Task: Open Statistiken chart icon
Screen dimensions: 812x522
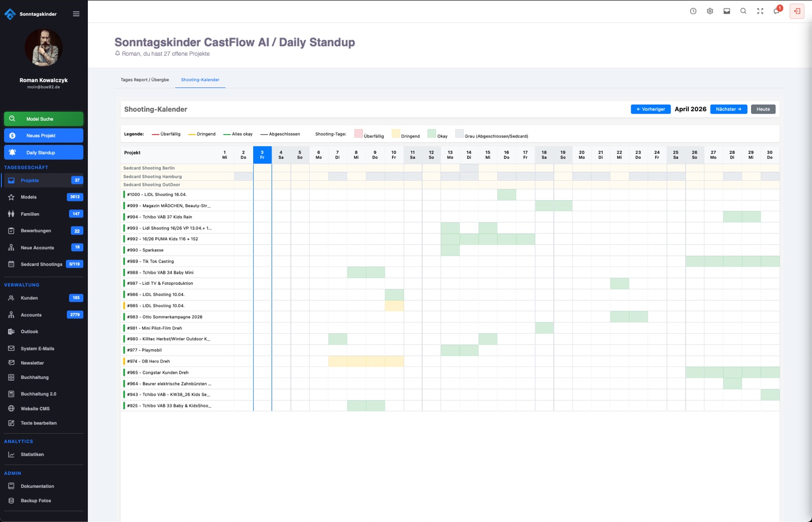Action: [11, 454]
